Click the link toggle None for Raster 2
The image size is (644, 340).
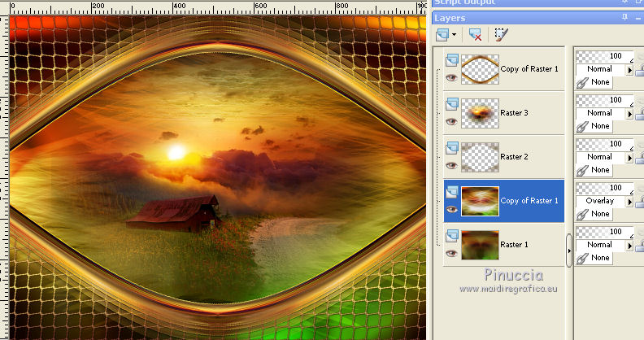pos(594,170)
